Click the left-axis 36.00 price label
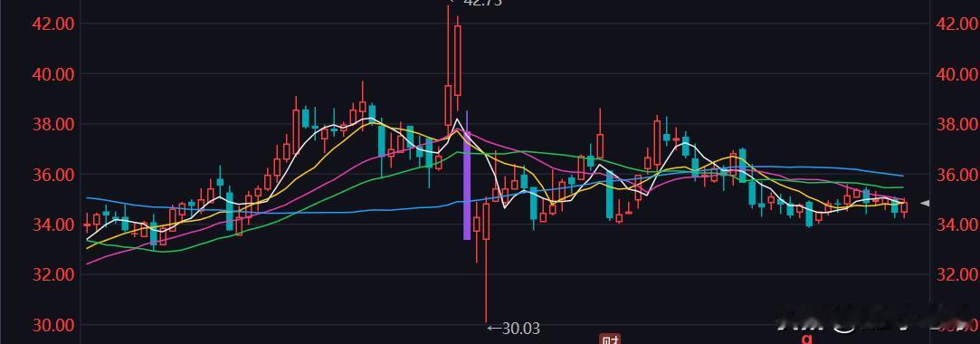The height and width of the screenshot is (344, 980). click(x=53, y=174)
